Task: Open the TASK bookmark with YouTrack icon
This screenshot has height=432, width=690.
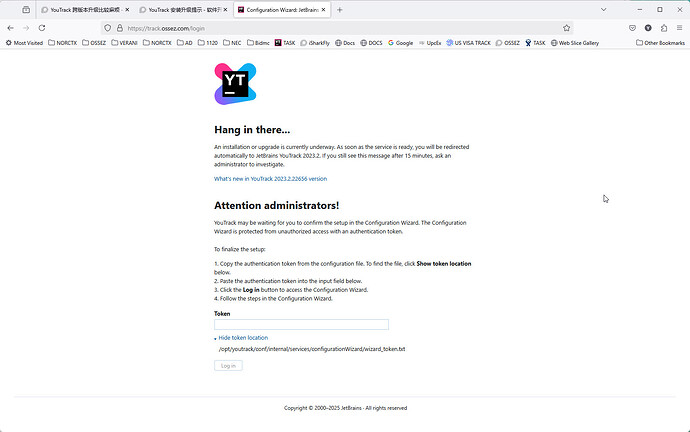Action: 285,43
